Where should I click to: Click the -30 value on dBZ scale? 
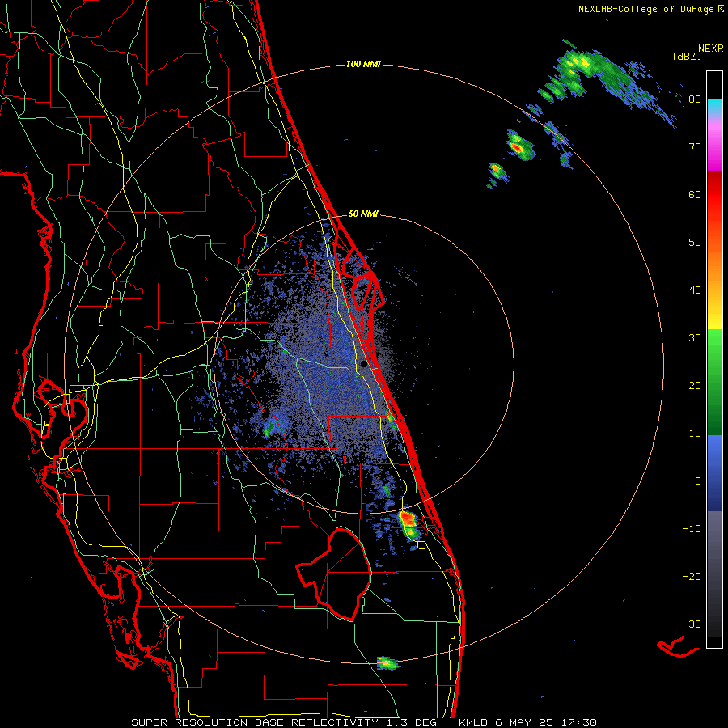tap(692, 624)
